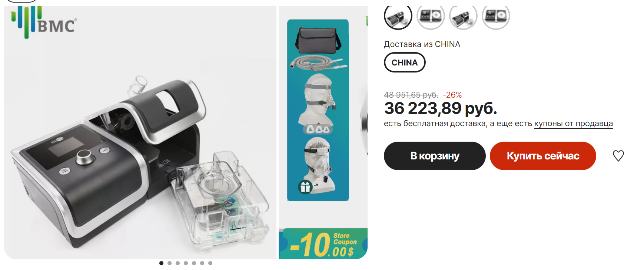
Task: Choose CHINA shipping origin option
Action: (x=405, y=63)
